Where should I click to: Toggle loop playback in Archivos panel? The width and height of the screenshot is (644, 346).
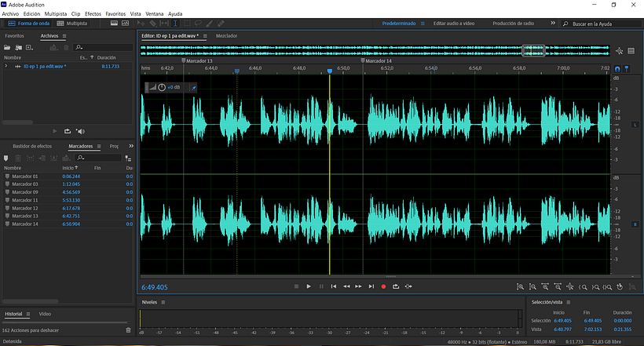(x=68, y=131)
